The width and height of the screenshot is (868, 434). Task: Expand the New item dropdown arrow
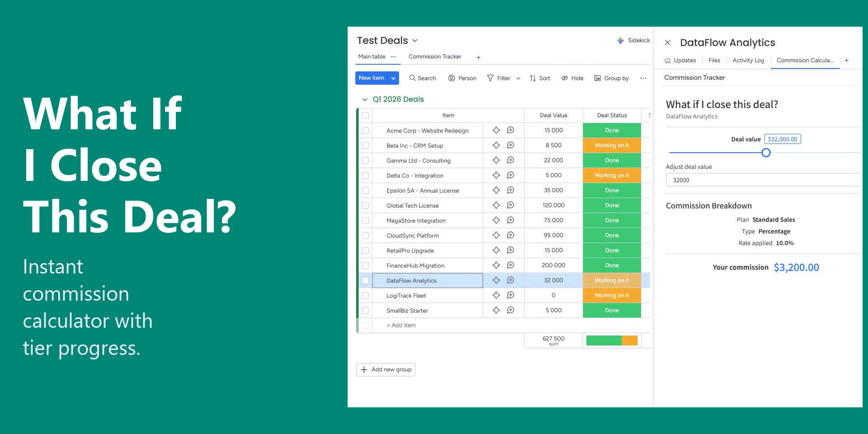393,78
